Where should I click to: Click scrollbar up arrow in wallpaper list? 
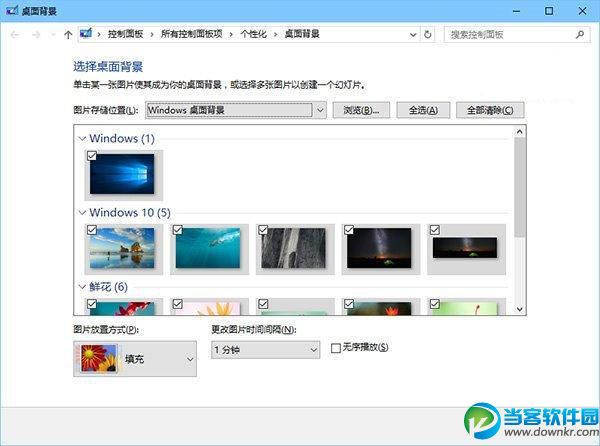tap(519, 132)
